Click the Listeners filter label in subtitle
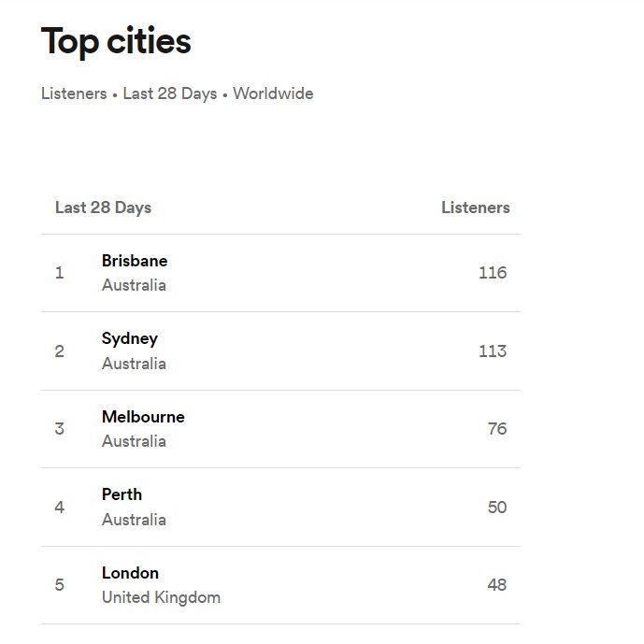 pos(74,93)
